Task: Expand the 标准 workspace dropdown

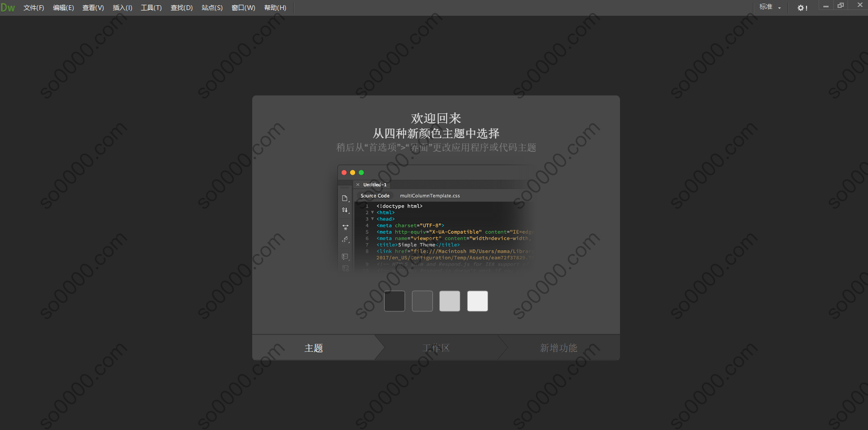Action: 770,7
